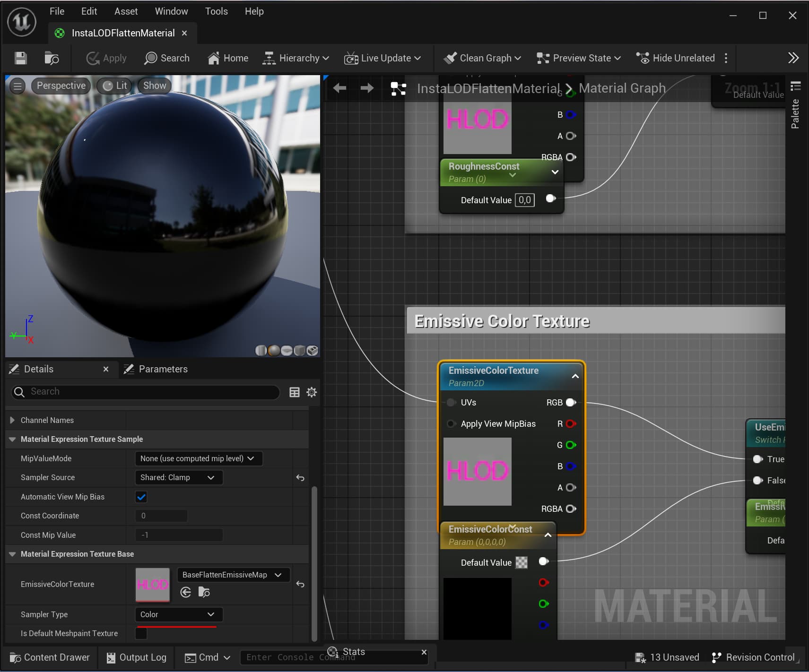Enable Is Default Meshpaint Texture checkbox
Image resolution: width=809 pixels, height=672 pixels.
pos(141,633)
